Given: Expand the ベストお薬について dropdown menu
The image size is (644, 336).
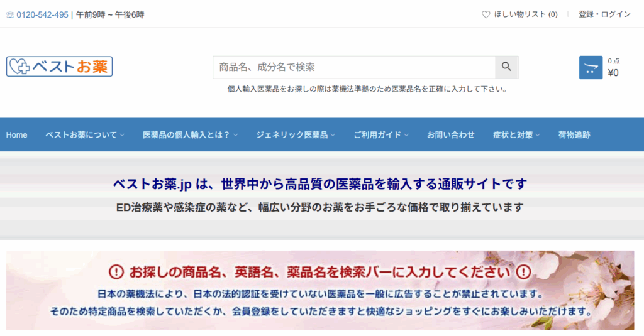Looking at the screenshot, I should point(85,135).
